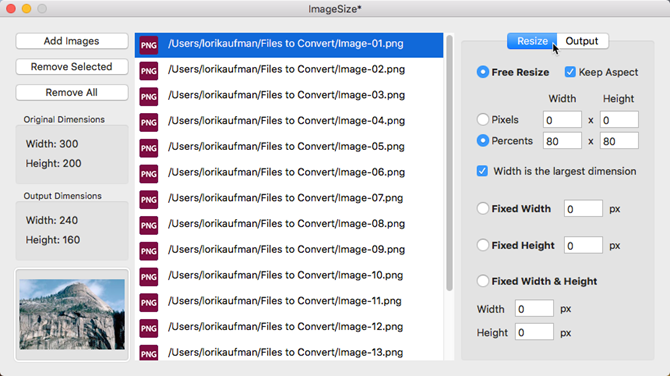Click the Percents height field showing 80

point(619,141)
